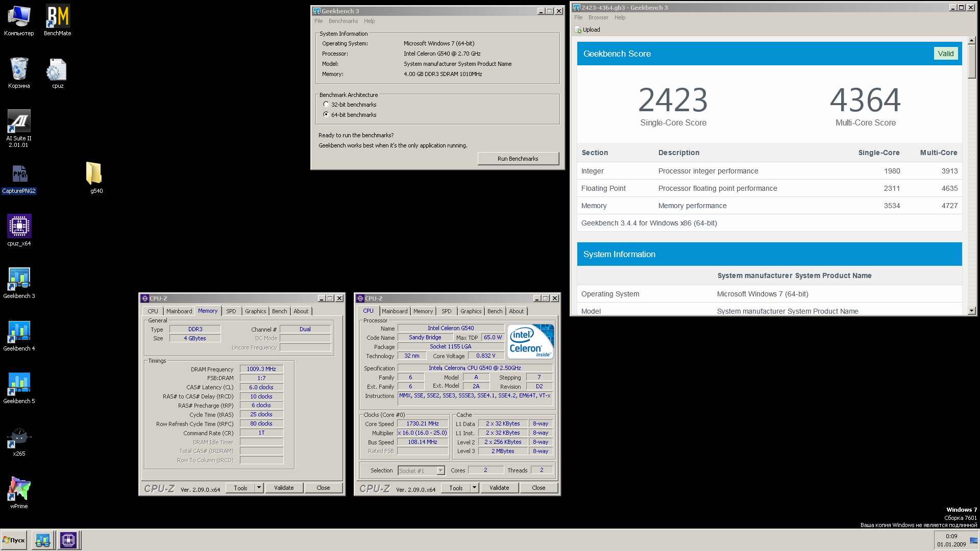Viewport: 980px width, 551px height.
Task: Click the network icon in system tray
Action: coord(974,540)
